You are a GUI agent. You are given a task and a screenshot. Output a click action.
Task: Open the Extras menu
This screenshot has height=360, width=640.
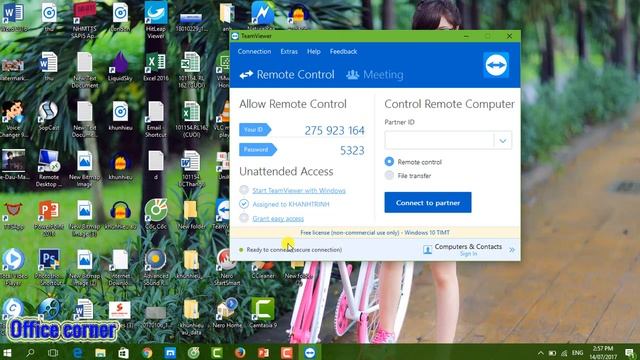[x=289, y=51]
